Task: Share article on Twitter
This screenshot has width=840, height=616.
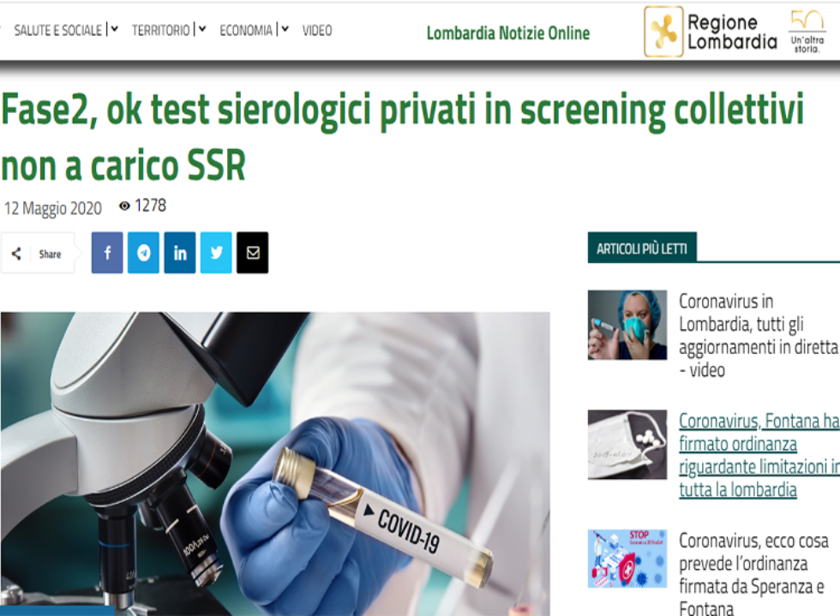Action: click(216, 253)
